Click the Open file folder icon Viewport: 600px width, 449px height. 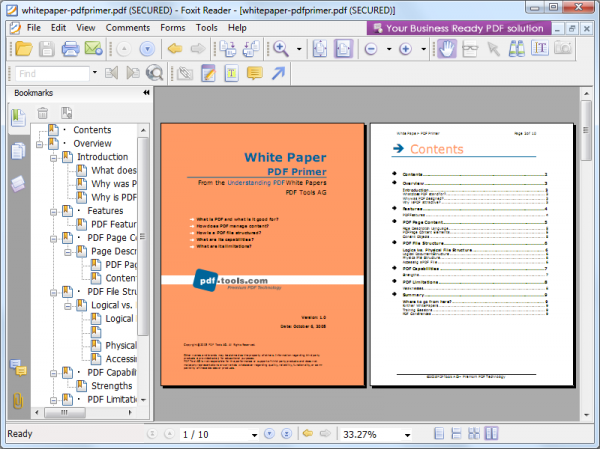pos(24,48)
